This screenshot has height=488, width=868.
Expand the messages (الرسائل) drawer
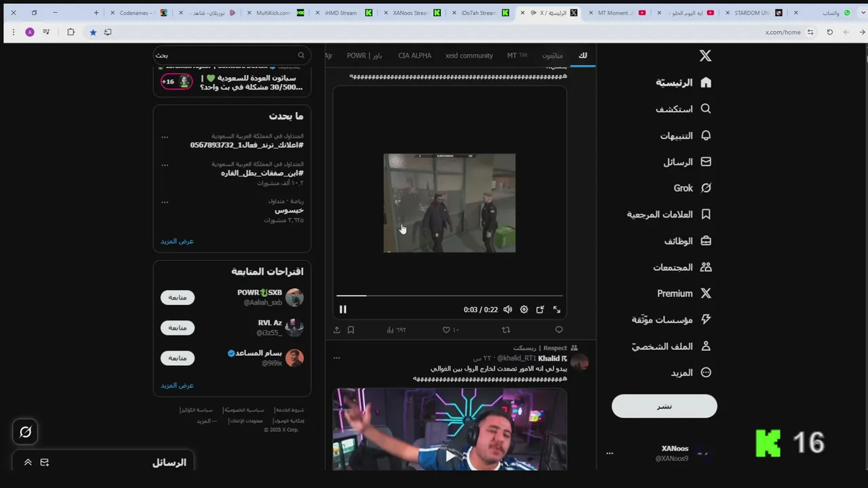28,462
